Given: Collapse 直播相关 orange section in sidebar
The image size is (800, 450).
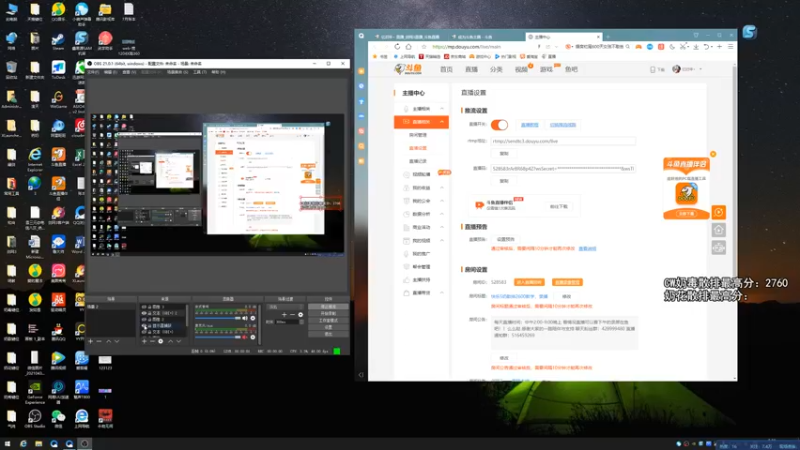Looking at the screenshot, I should tap(421, 122).
